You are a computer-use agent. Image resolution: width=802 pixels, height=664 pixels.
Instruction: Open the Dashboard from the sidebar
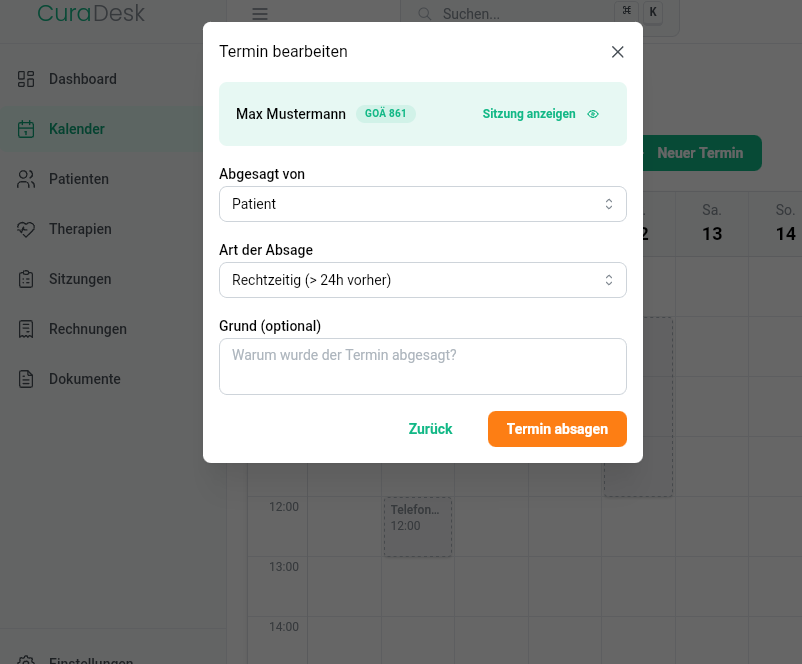(x=82, y=79)
